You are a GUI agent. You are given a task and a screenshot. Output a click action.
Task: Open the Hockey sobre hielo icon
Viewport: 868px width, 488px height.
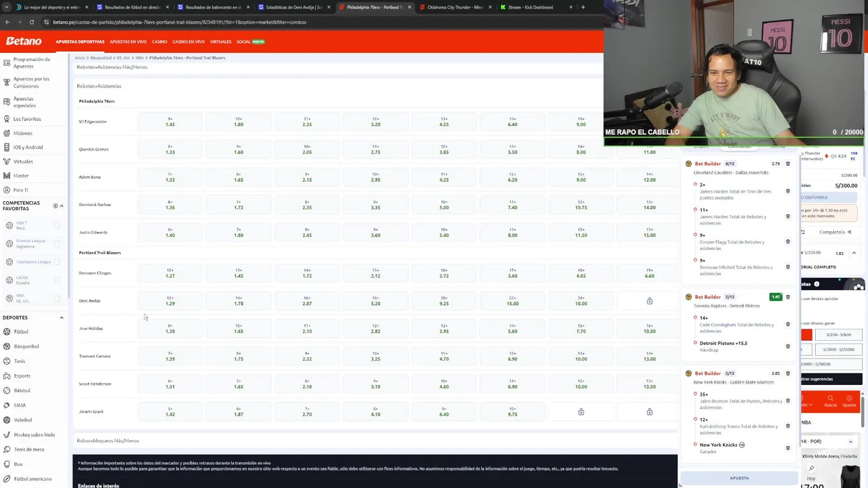pyautogui.click(x=7, y=434)
